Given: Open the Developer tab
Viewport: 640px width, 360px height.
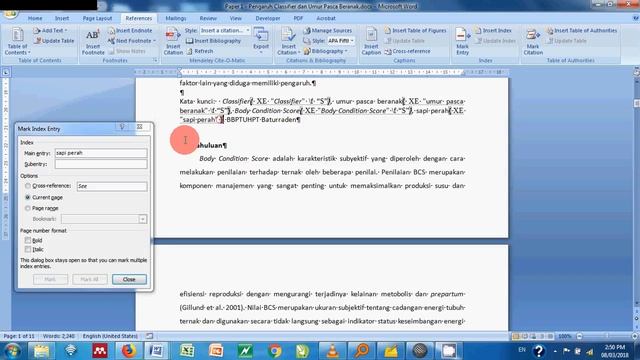Looking at the screenshot, I should tap(268, 18).
